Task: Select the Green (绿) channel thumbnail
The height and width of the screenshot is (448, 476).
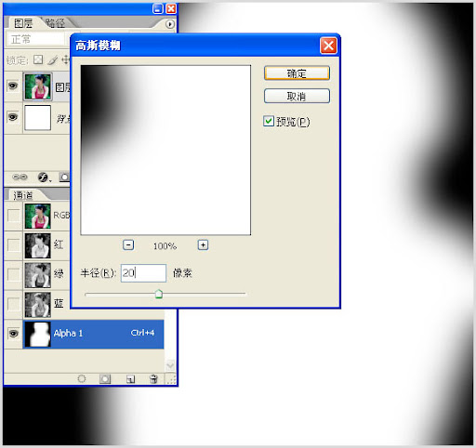Action: [38, 275]
